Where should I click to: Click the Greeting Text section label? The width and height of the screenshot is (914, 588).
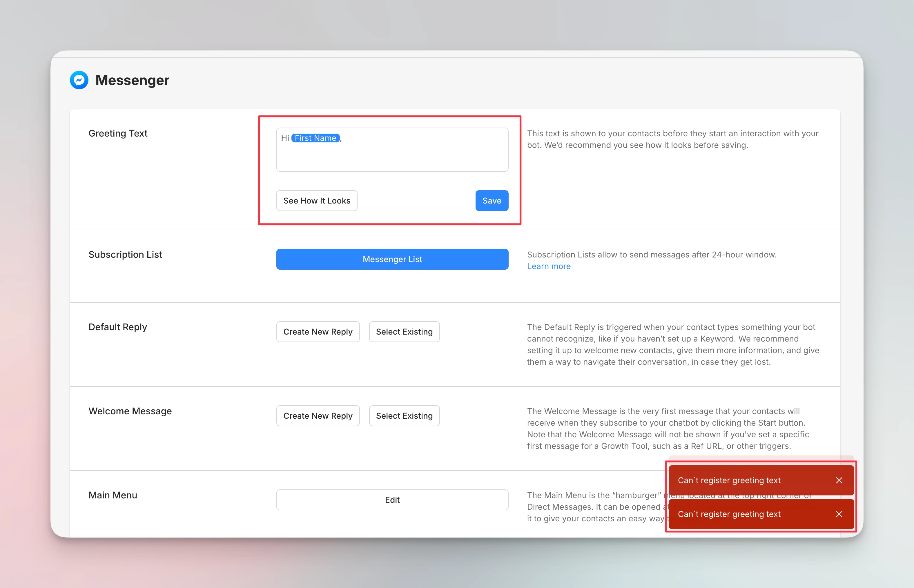(118, 133)
